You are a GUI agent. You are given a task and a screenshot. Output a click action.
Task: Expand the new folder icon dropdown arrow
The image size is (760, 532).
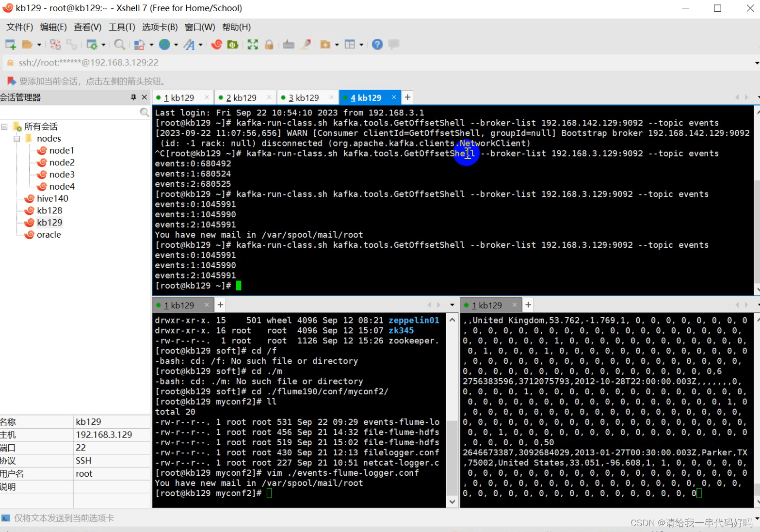pos(337,45)
